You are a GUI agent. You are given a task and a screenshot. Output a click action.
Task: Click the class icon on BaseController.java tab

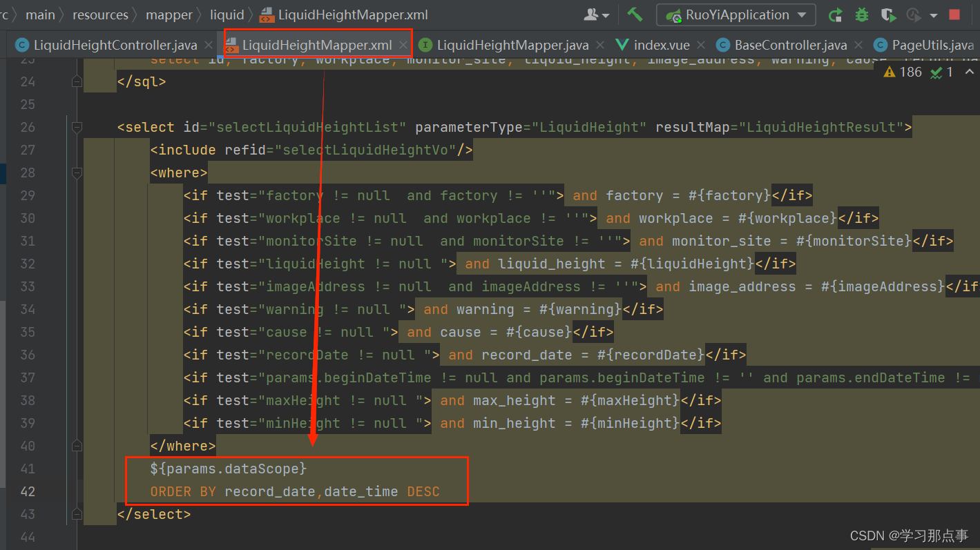723,46
